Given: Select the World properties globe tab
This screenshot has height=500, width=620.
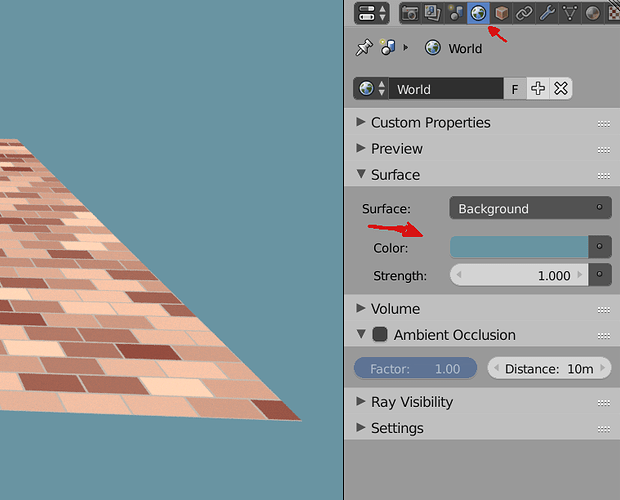Looking at the screenshot, I should pyautogui.click(x=478, y=13).
